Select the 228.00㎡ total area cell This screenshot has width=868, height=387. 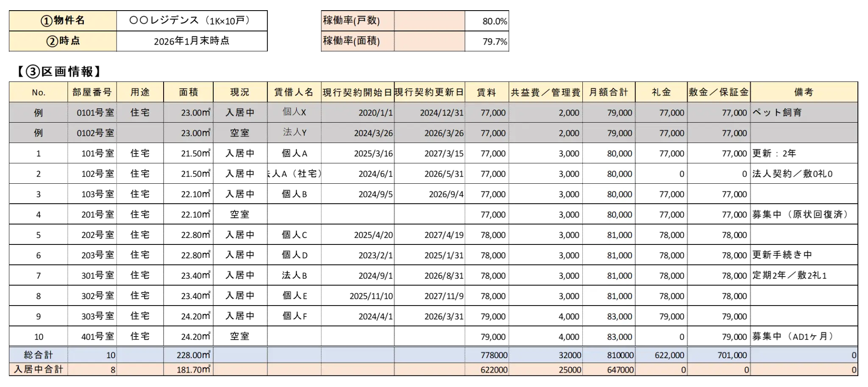point(188,355)
